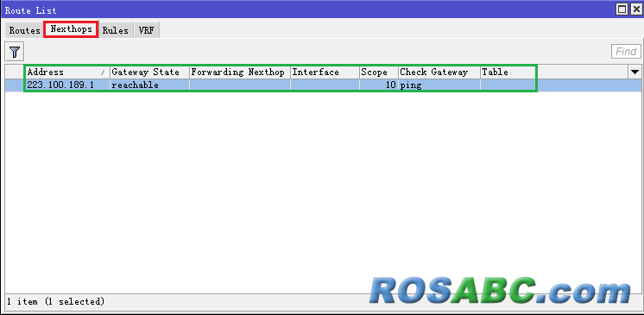Switch to the VRF tab

146,30
